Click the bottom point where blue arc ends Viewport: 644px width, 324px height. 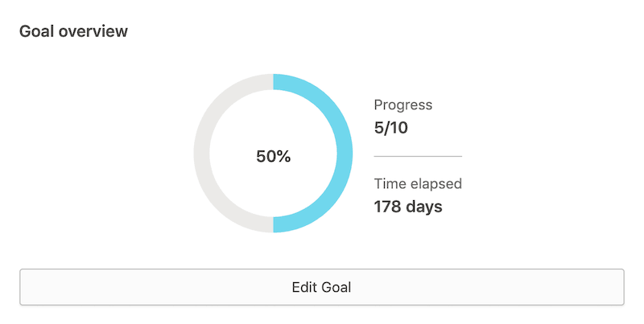pyautogui.click(x=274, y=224)
